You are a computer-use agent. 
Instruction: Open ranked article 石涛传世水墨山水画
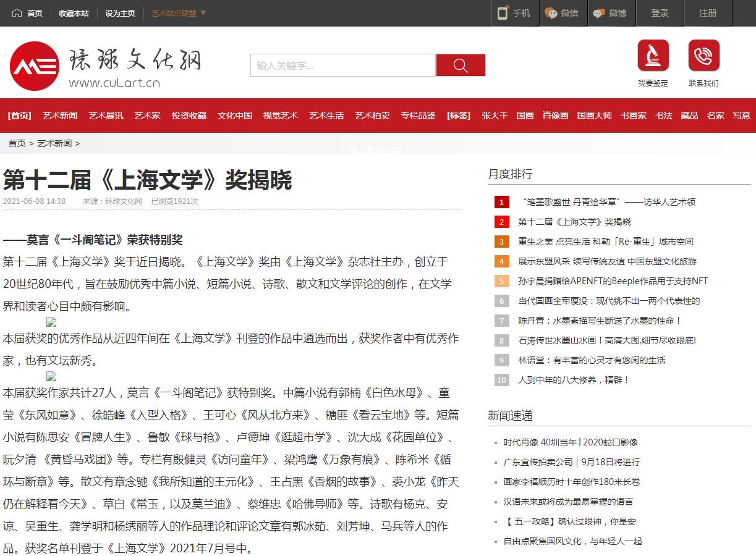click(x=607, y=340)
